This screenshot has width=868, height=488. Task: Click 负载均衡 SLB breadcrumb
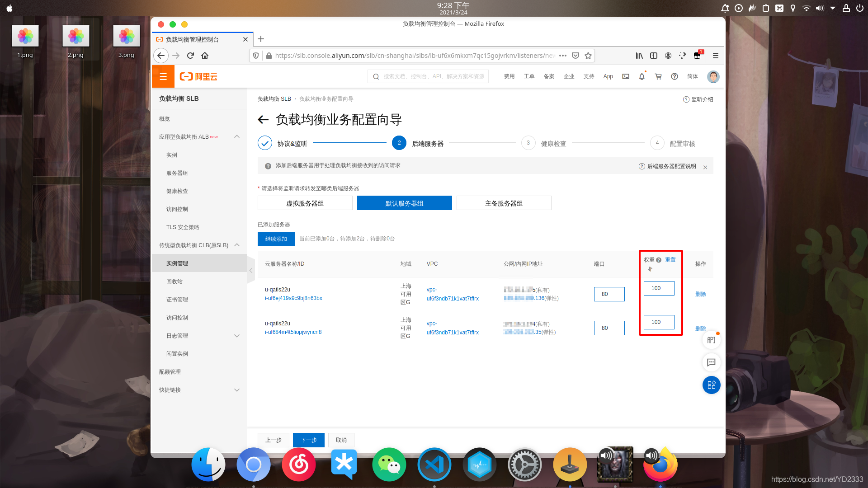click(x=274, y=99)
